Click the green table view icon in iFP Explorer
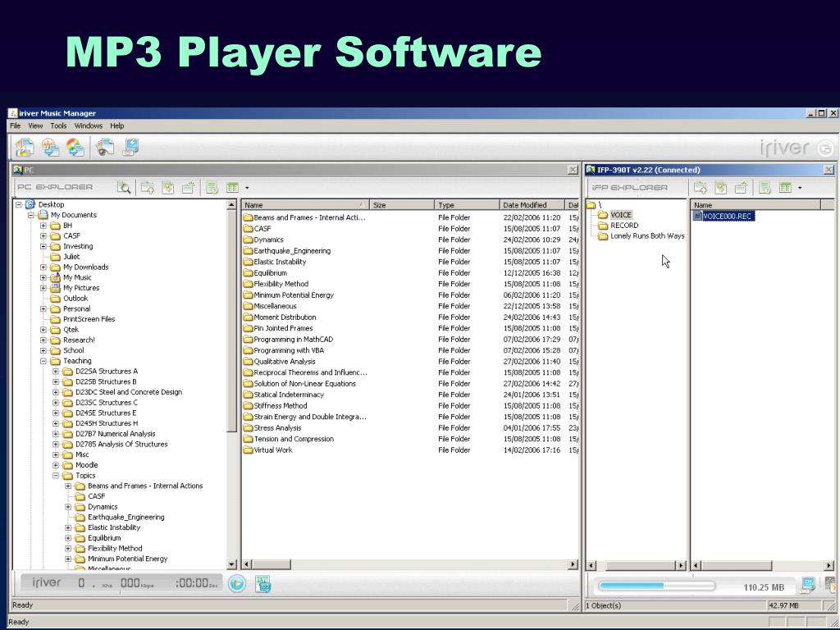The width and height of the screenshot is (840, 630). (x=785, y=188)
